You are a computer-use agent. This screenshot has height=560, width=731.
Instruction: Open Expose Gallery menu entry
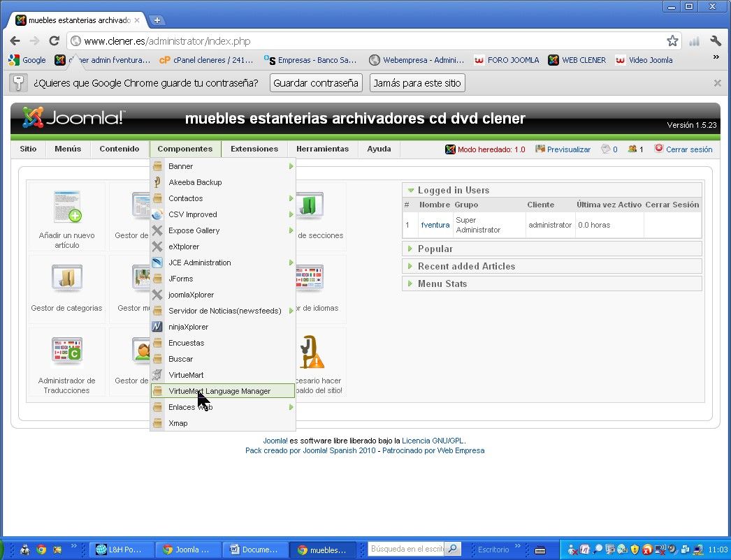click(223, 230)
